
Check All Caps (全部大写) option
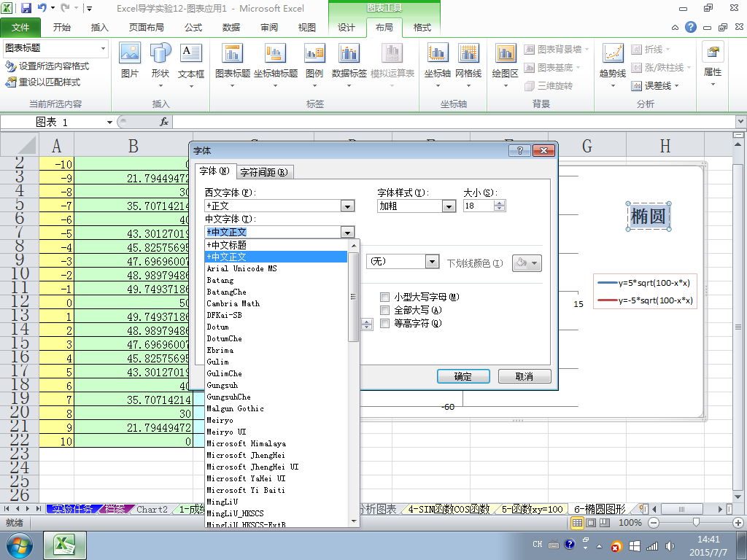[x=385, y=311]
